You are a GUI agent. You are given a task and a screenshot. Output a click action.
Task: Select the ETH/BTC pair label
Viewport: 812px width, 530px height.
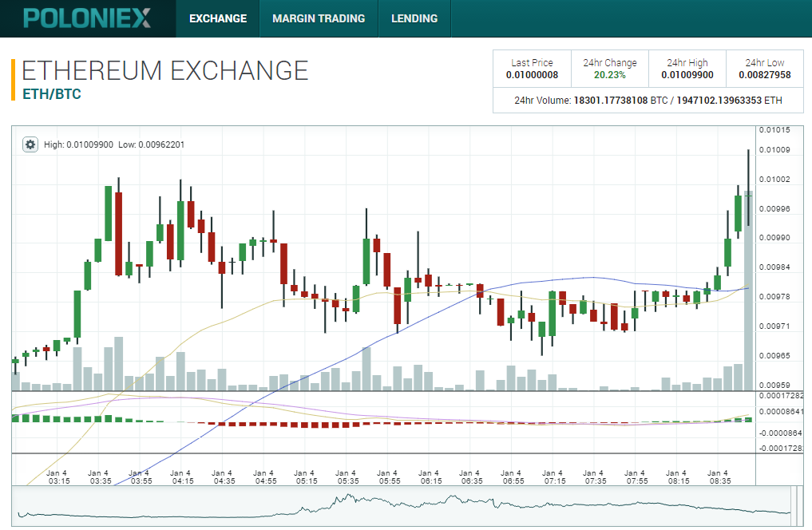pyautogui.click(x=52, y=94)
